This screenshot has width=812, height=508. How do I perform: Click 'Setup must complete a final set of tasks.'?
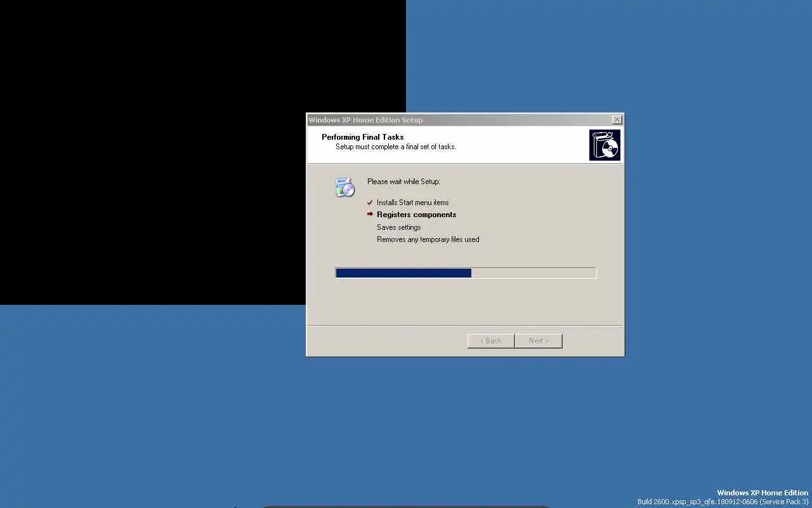396,147
